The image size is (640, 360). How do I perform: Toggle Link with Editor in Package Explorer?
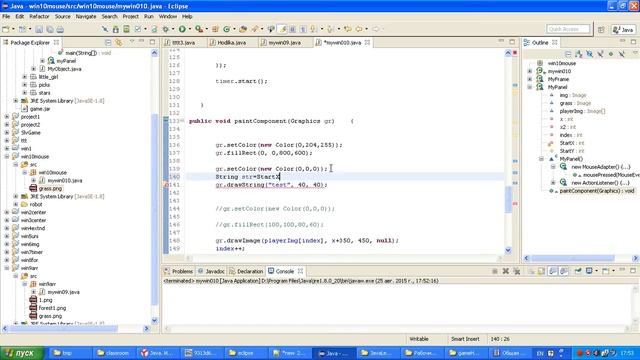point(119,42)
